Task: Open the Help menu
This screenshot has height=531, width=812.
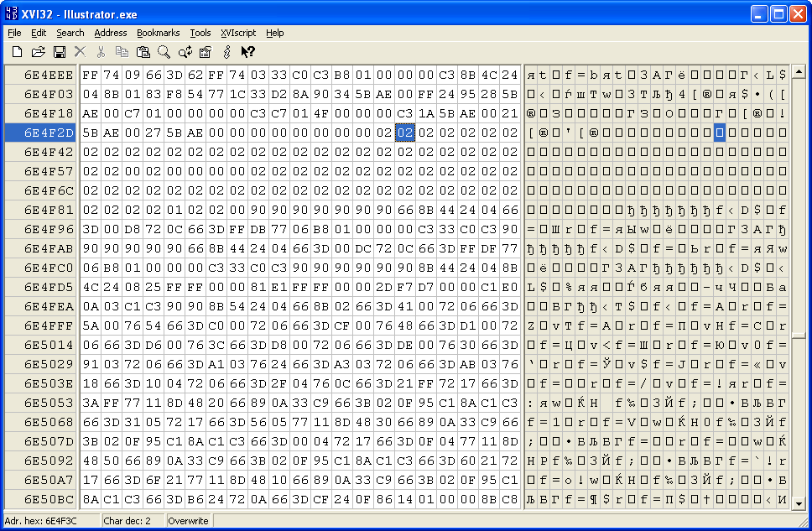Action: 274,33
